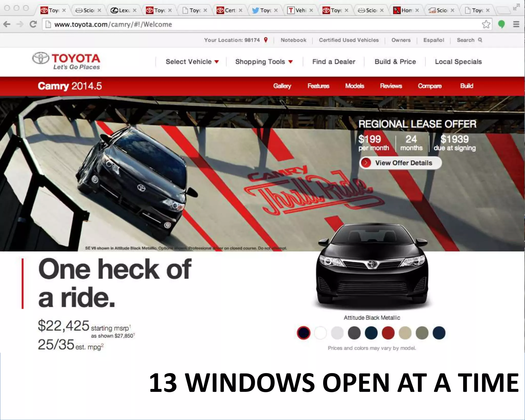Open Local Specials
Image resolution: width=525 pixels, height=420 pixels.
[458, 62]
